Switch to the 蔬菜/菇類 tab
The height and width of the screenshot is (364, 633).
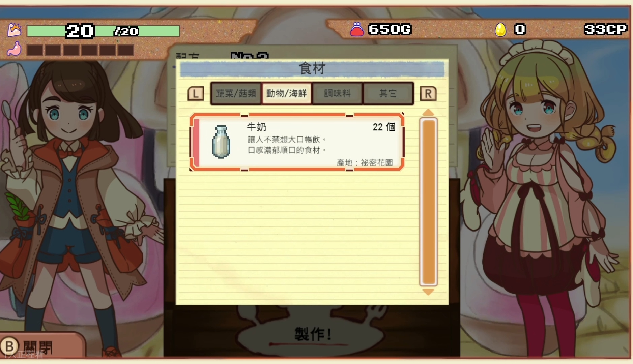[x=236, y=93]
